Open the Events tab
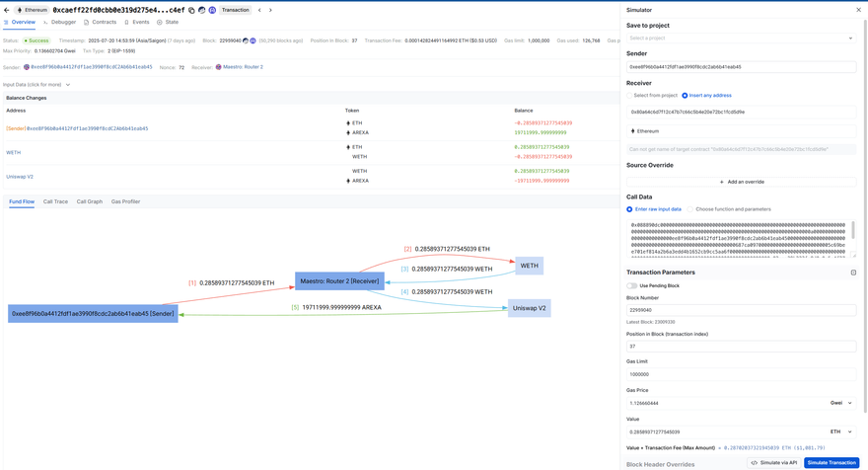Screen dimensions: 868x470 pyautogui.click(x=137, y=22)
